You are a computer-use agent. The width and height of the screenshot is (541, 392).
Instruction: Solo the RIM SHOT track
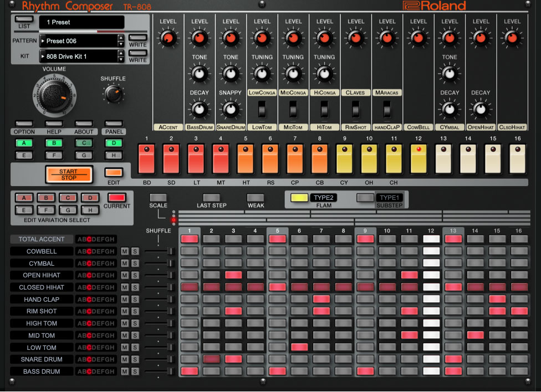click(135, 311)
